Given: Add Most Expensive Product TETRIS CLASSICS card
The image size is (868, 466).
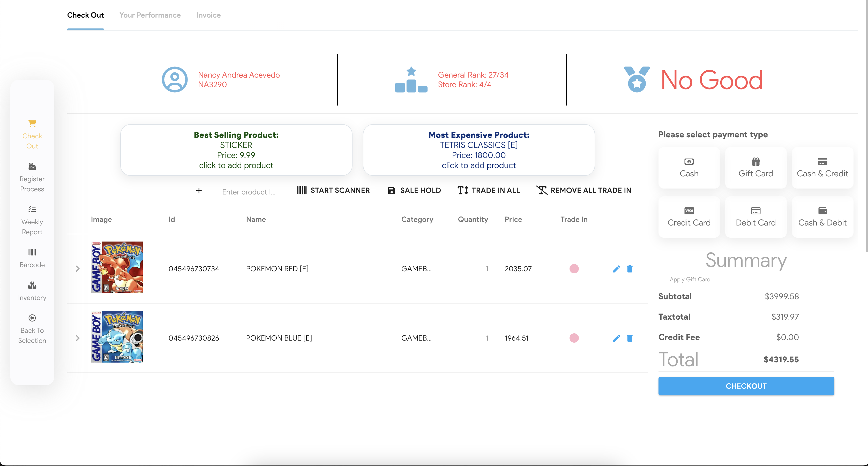Looking at the screenshot, I should click(x=478, y=150).
